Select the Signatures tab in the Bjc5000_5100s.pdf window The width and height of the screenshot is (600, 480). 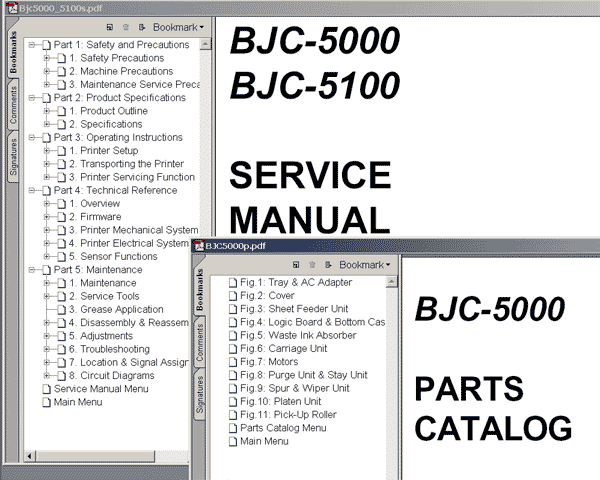click(13, 157)
